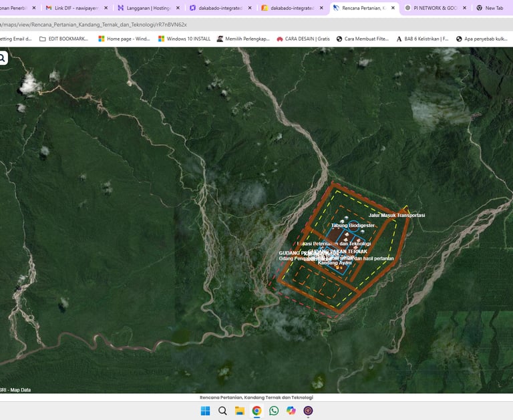Screen dimensions: 513x420
Task: Open the Home page - Wind... bookmark
Action: [124, 39]
